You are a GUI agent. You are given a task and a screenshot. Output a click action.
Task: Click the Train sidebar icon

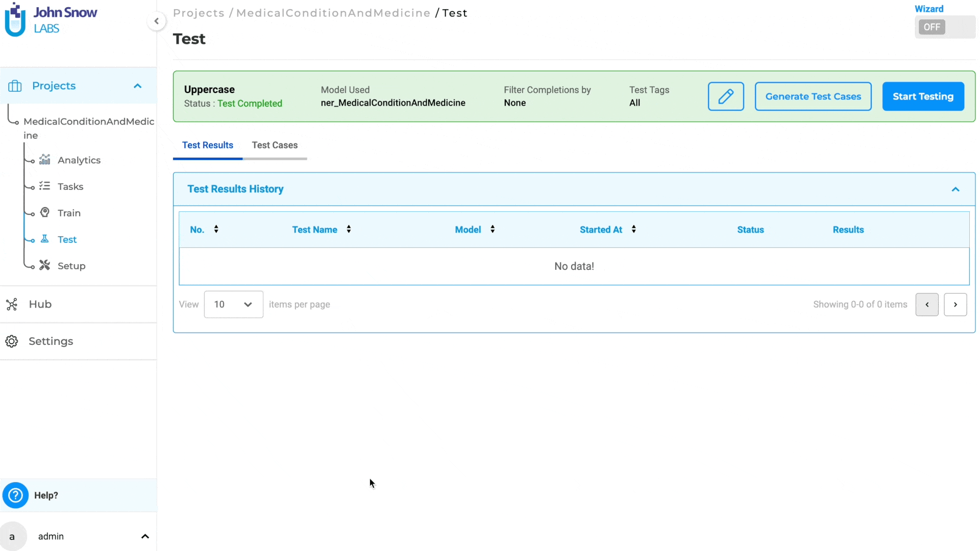click(44, 212)
